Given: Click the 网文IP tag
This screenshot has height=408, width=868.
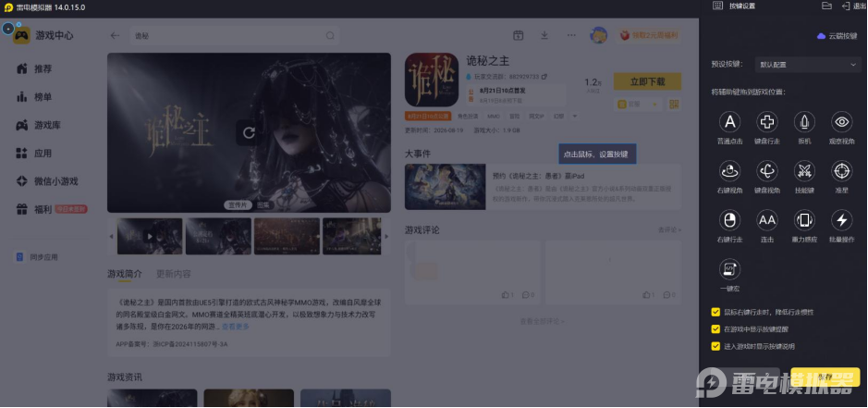Looking at the screenshot, I should tap(536, 117).
